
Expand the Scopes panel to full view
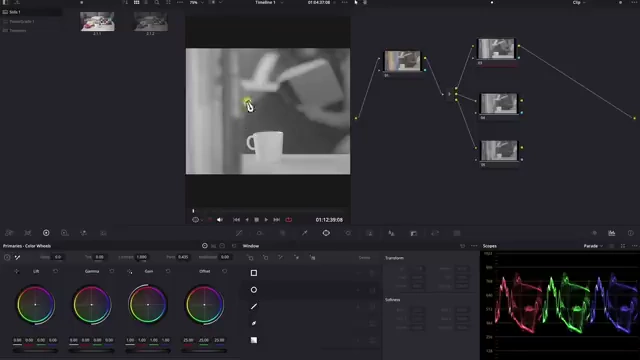pos(623,246)
